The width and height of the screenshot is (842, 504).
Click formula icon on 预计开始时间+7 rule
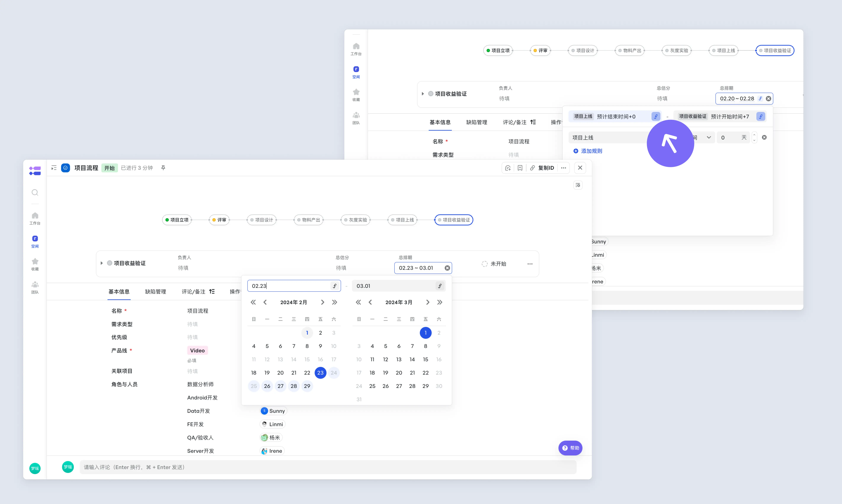pos(761,117)
